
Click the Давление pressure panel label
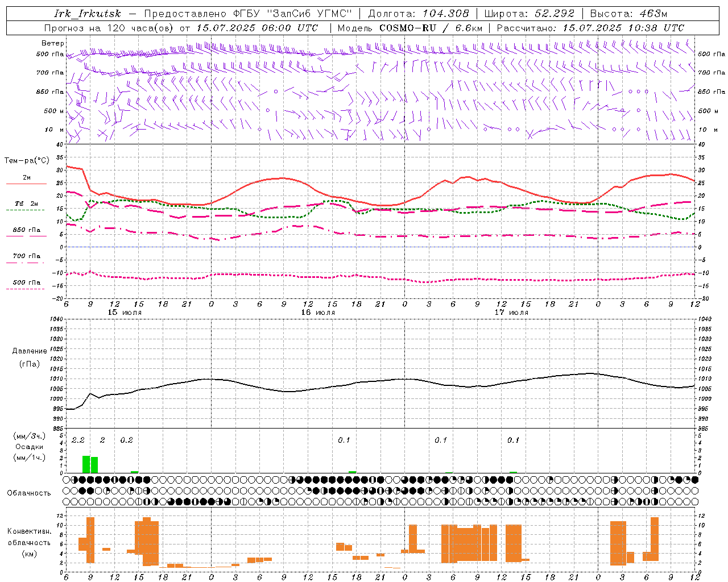(x=30, y=351)
